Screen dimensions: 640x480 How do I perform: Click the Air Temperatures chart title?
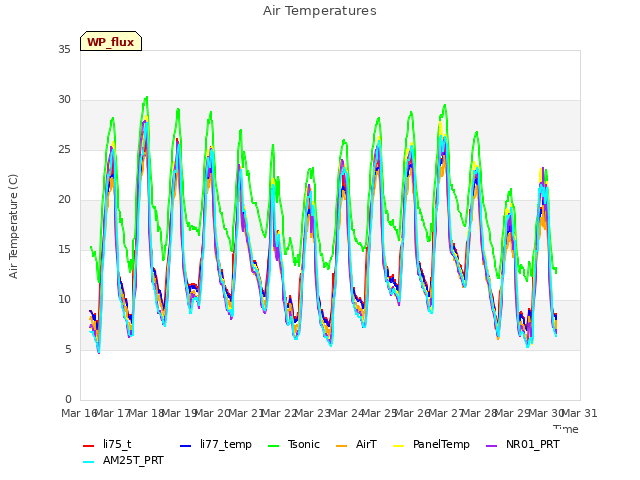click(320, 11)
